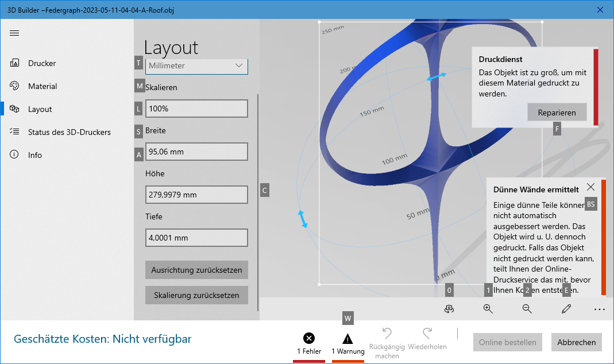Go to the Info section
Screen dimensions: 614x364
35,155
